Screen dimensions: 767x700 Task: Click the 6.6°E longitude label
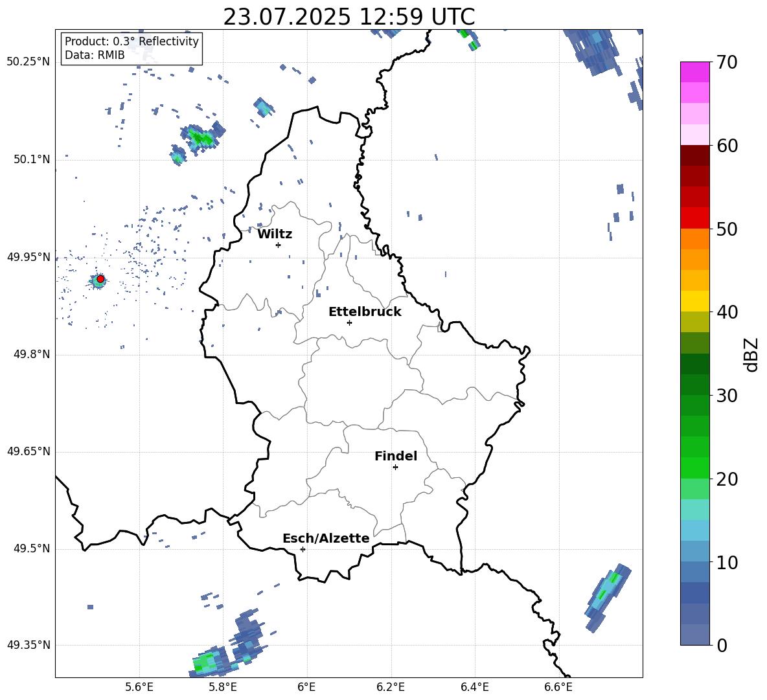[x=558, y=687]
